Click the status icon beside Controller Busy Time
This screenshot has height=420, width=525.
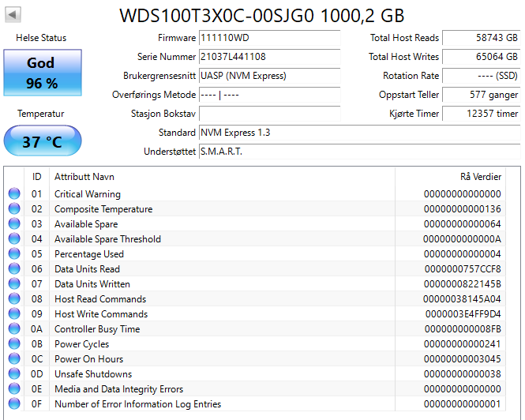14,329
